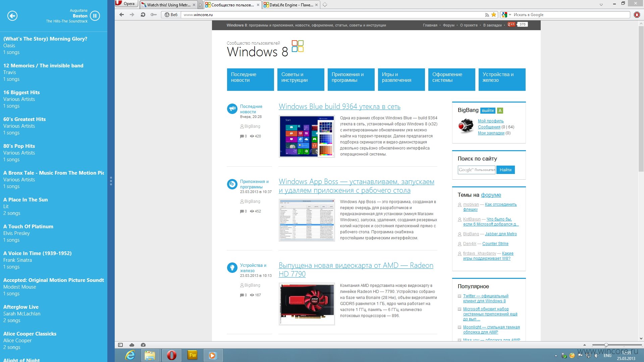This screenshot has width=644, height=362.
Task: Pause the playing song Boston
Action: click(x=95, y=16)
